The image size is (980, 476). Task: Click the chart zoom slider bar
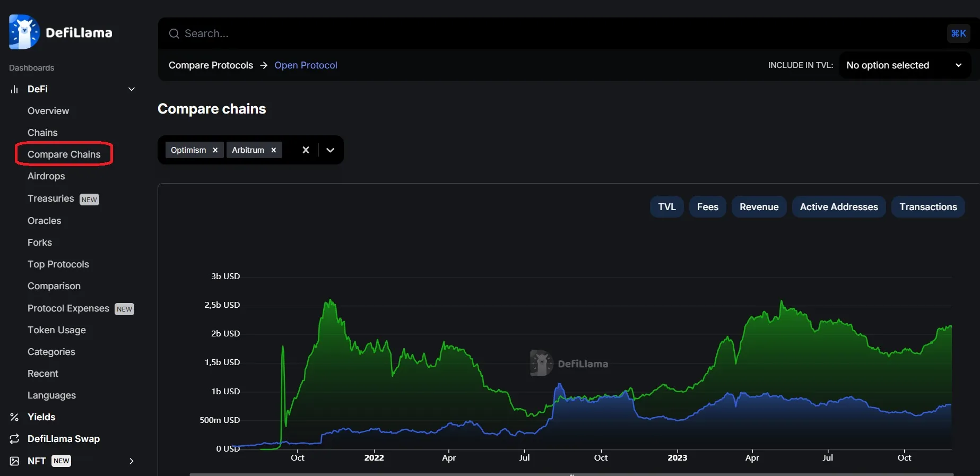[571, 474]
